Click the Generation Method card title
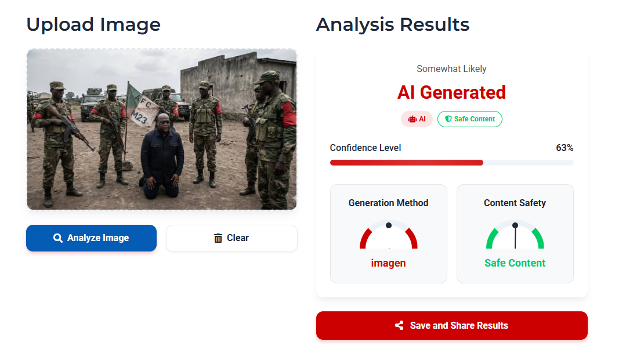 click(x=388, y=203)
